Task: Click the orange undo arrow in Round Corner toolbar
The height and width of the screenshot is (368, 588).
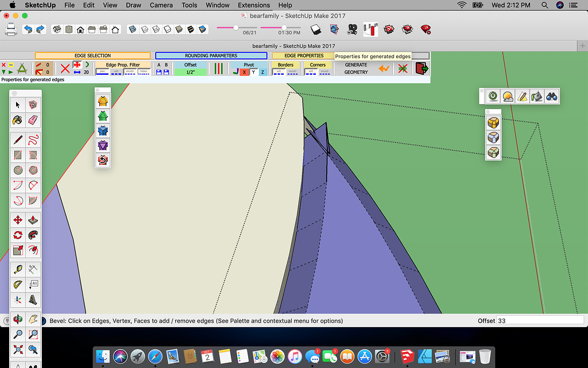Action: click(x=382, y=67)
